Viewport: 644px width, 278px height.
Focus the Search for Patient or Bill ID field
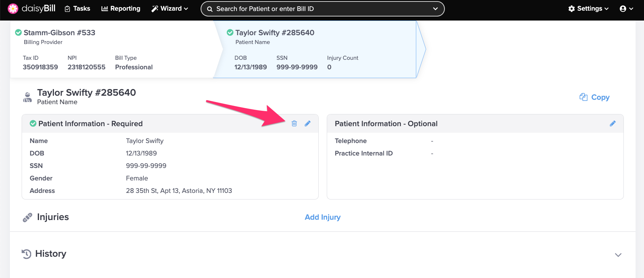tap(315, 9)
